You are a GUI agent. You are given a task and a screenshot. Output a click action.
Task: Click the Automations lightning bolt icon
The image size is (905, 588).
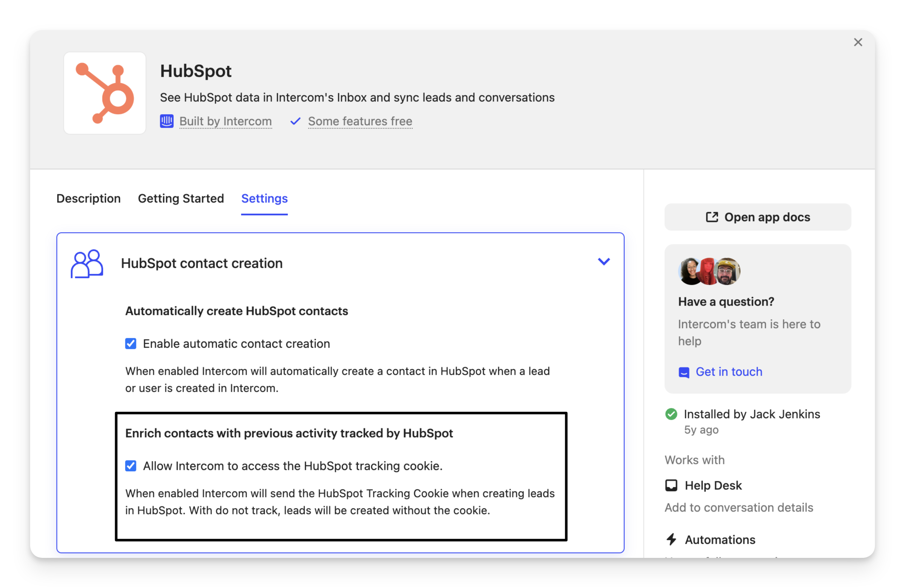pyautogui.click(x=671, y=540)
